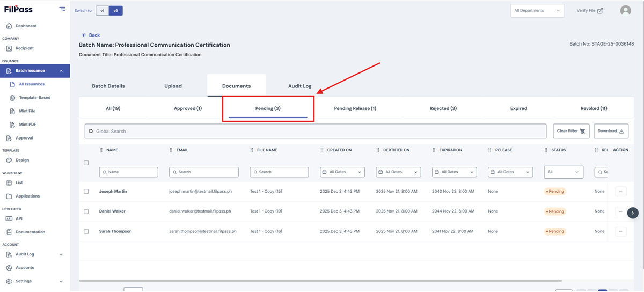
Task: Tick the select-all checkbox in table header
Action: pos(86,163)
